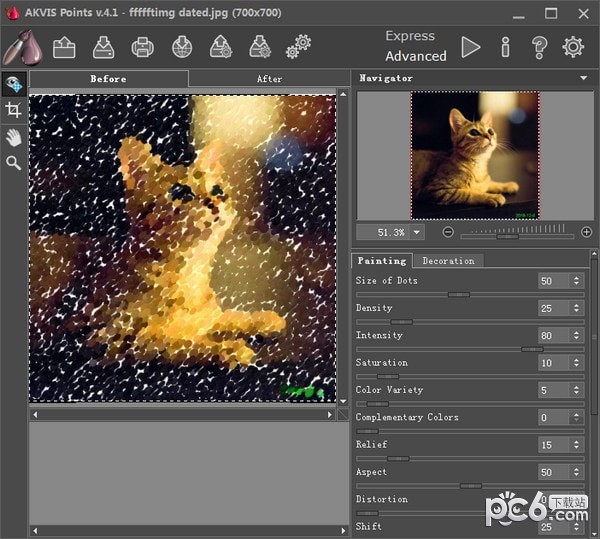This screenshot has width=600, height=539.
Task: Click the Save image icon
Action: (103, 46)
